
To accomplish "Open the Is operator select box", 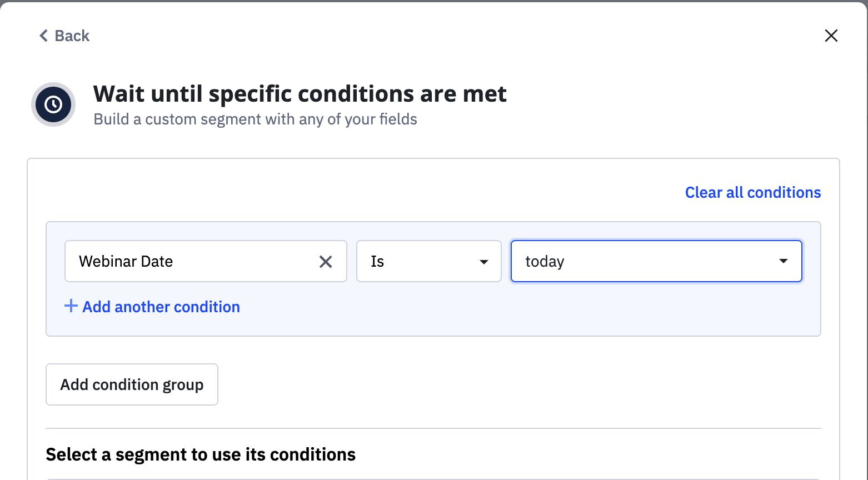I will pos(422,261).
